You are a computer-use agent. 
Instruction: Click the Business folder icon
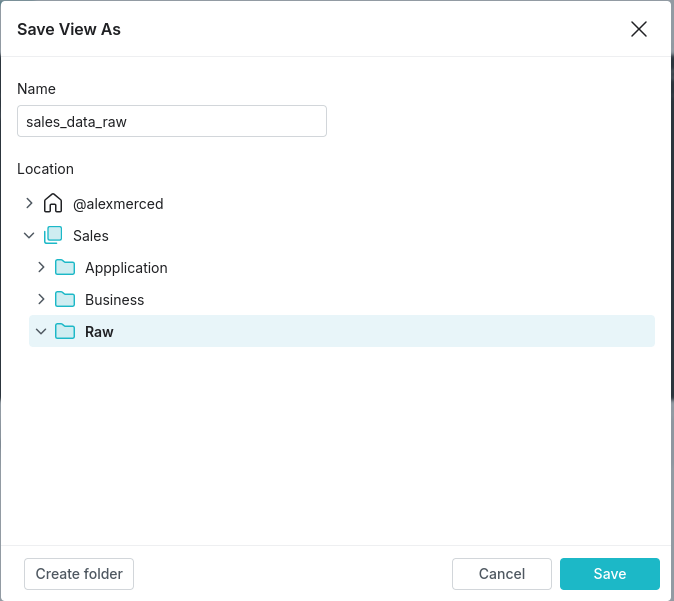[65, 299]
